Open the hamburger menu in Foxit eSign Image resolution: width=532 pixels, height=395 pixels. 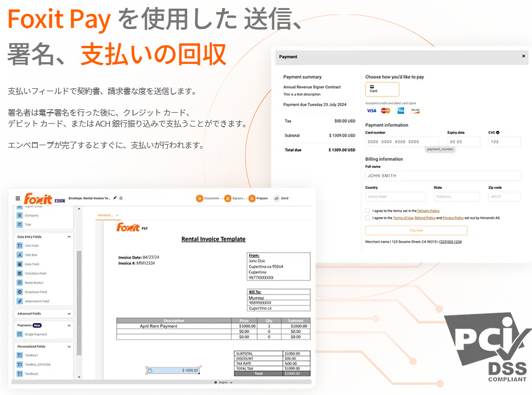[x=17, y=198]
